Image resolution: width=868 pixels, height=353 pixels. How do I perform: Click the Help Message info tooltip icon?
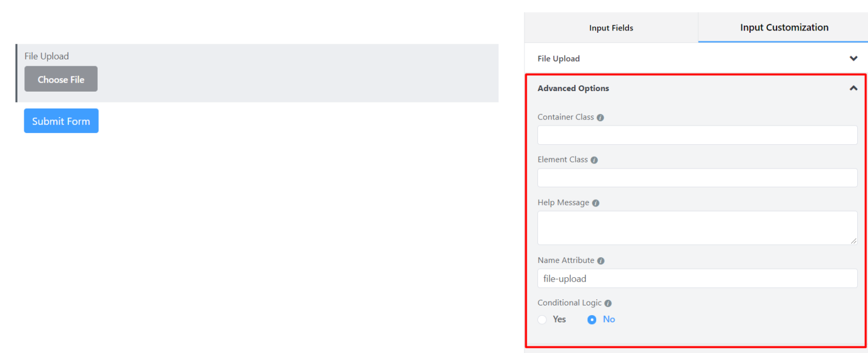click(x=596, y=203)
